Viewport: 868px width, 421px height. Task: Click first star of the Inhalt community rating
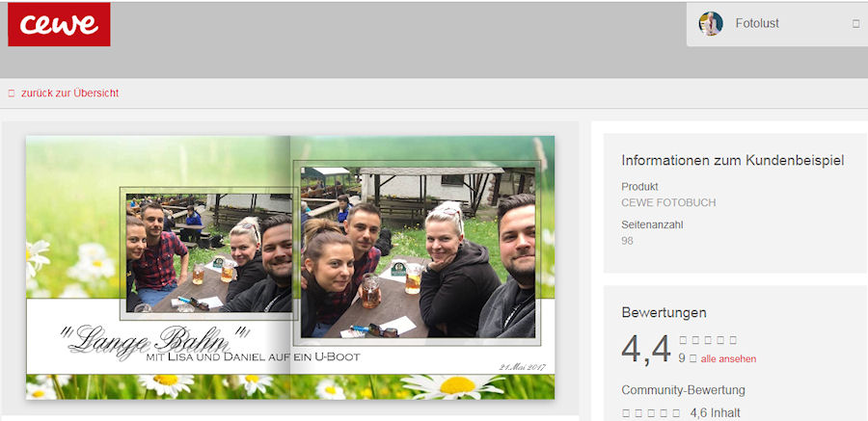(626, 413)
